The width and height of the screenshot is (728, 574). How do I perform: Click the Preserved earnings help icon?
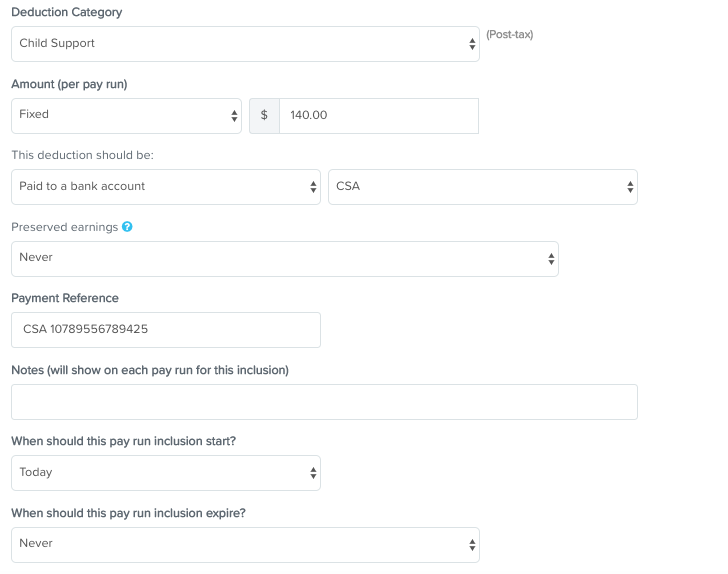click(127, 227)
